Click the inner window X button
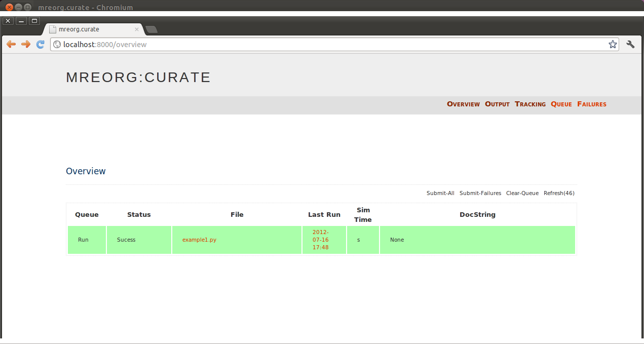The width and height of the screenshot is (644, 344). [x=8, y=21]
